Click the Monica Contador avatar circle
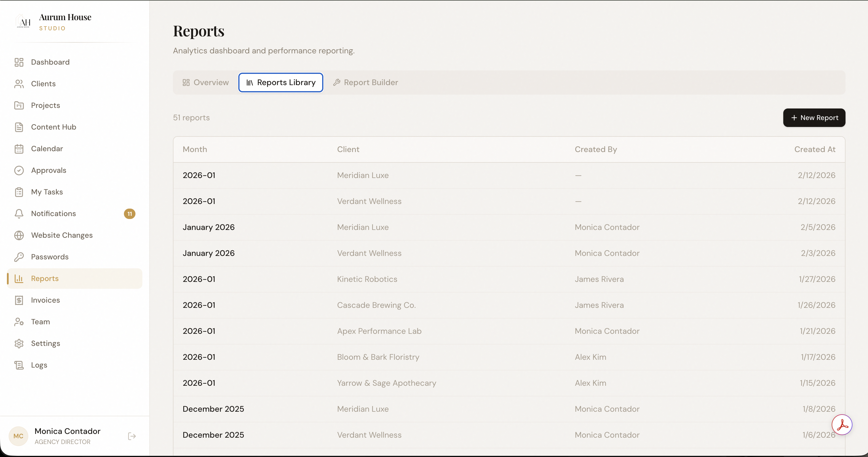The width and height of the screenshot is (868, 457). (x=18, y=436)
